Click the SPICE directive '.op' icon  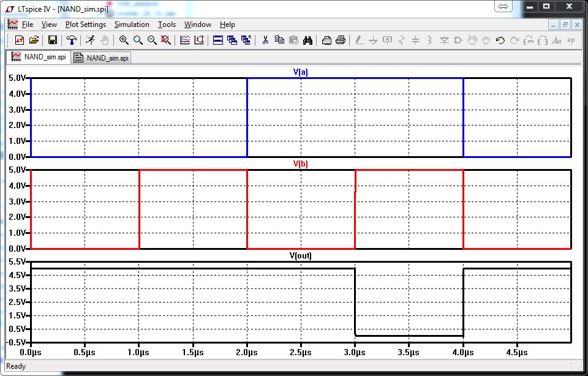(x=571, y=40)
